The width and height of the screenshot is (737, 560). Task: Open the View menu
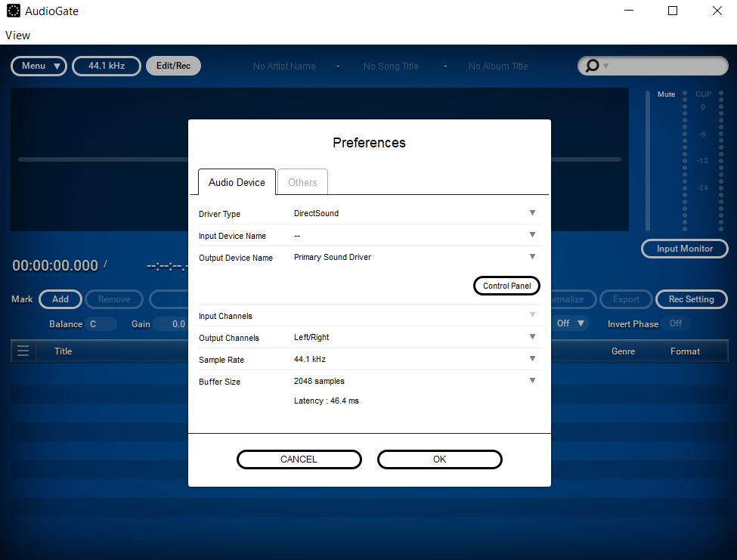[17, 35]
